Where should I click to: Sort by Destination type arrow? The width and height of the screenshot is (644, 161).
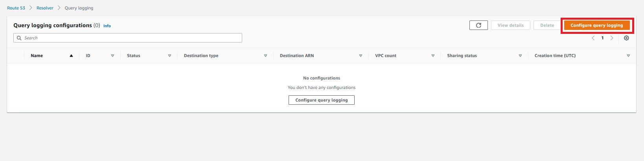[x=265, y=56]
